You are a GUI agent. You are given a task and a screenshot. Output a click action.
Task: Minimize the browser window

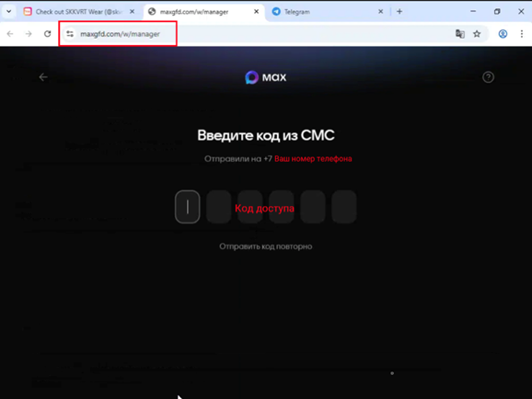pyautogui.click(x=473, y=12)
